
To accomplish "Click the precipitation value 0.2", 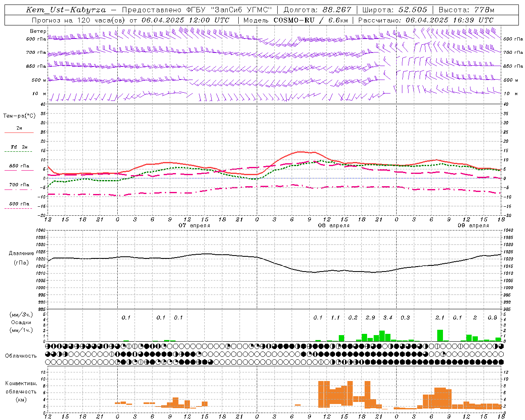I will click(353, 318).
